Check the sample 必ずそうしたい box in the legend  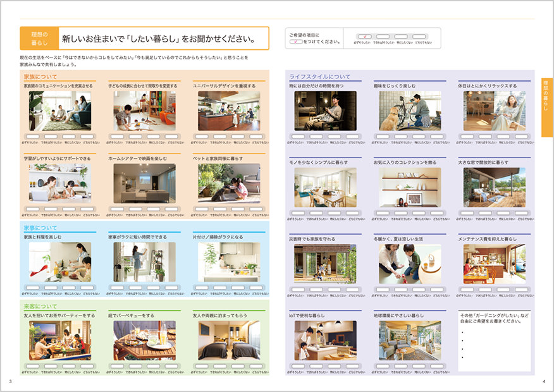365,36
